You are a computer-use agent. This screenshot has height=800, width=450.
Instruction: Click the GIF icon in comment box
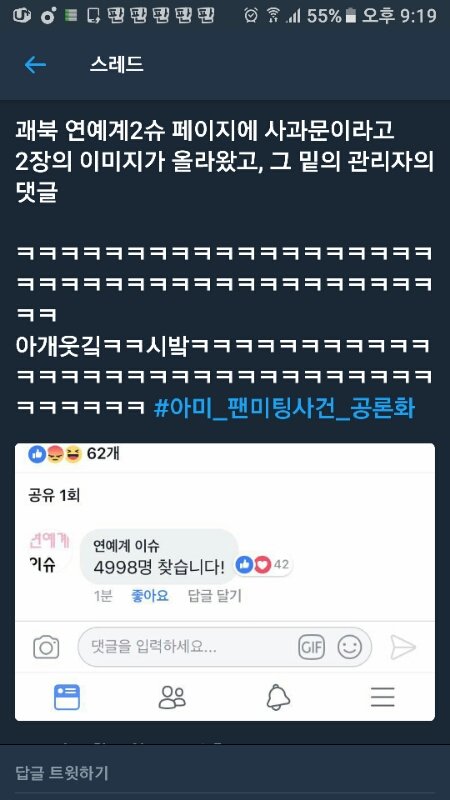coord(311,647)
